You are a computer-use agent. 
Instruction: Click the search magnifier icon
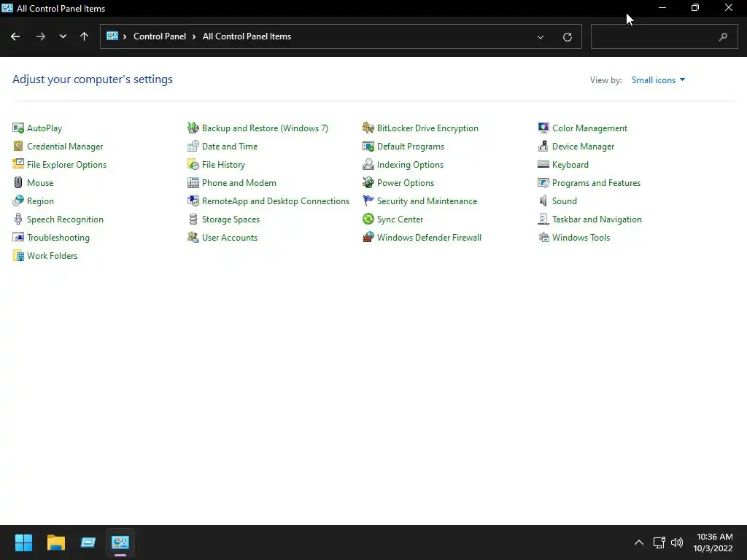[x=723, y=36]
